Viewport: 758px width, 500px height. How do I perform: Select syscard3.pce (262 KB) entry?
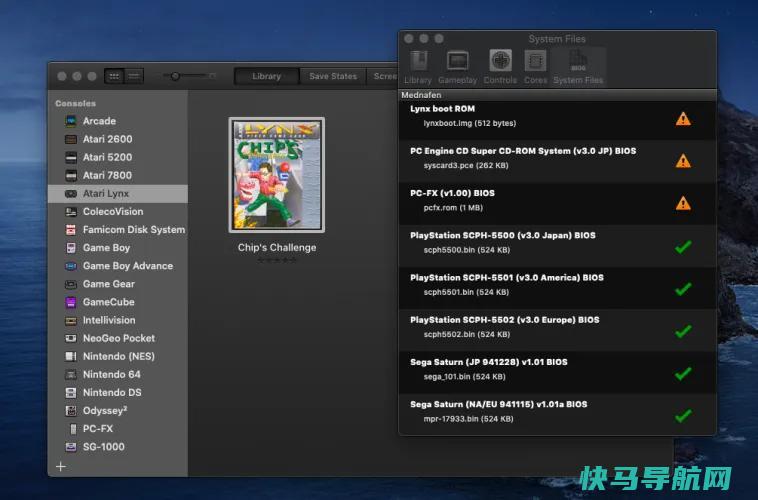(466, 165)
